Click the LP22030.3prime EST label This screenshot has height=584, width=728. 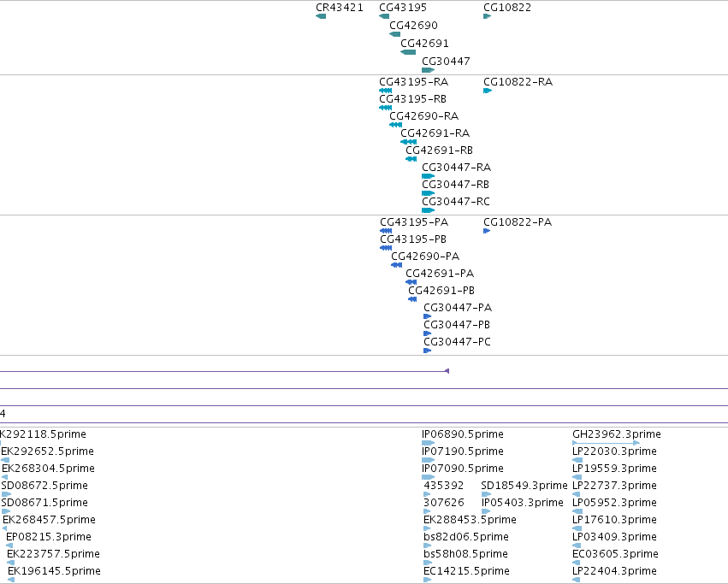pyautogui.click(x=614, y=451)
